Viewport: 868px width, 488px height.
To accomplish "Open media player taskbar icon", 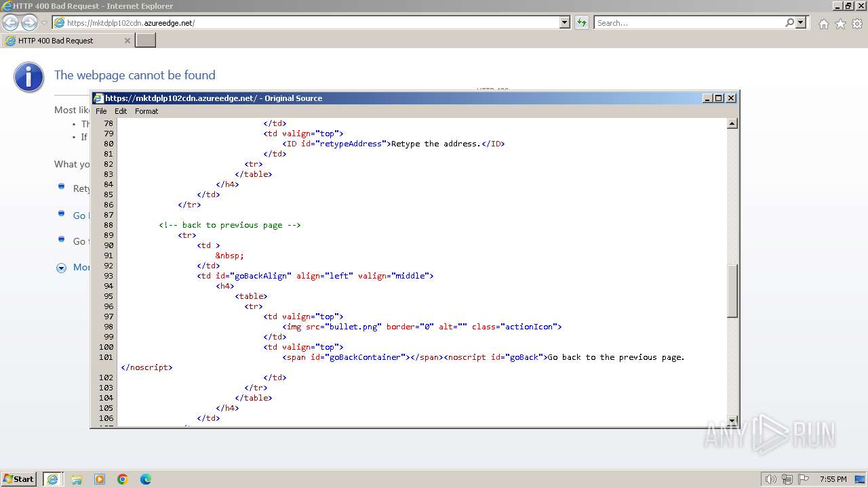I will 100,479.
